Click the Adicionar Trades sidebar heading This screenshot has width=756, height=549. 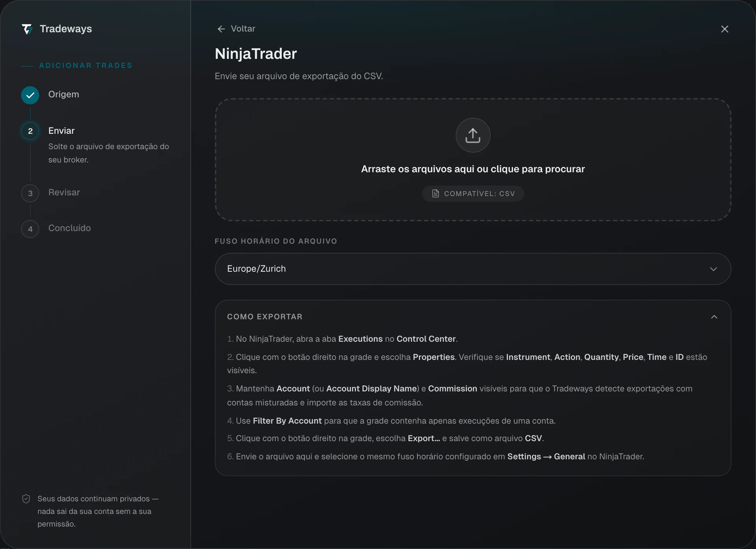(x=86, y=65)
